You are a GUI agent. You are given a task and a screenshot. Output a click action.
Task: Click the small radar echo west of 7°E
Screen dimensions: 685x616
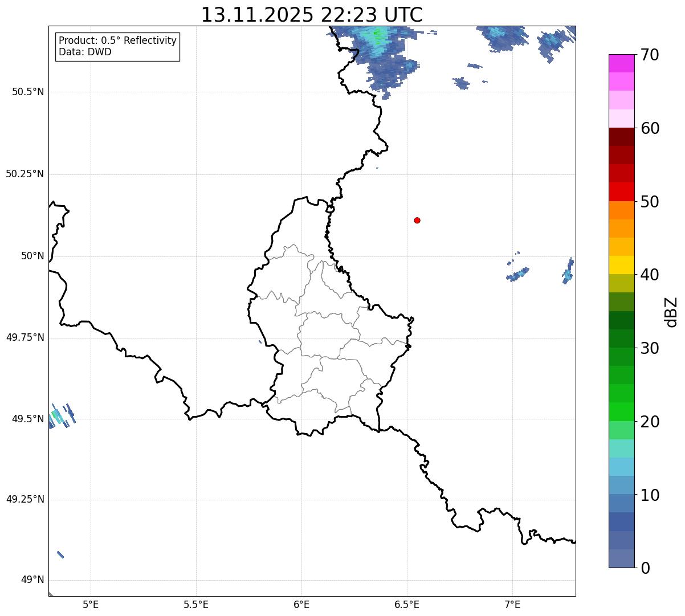(518, 274)
